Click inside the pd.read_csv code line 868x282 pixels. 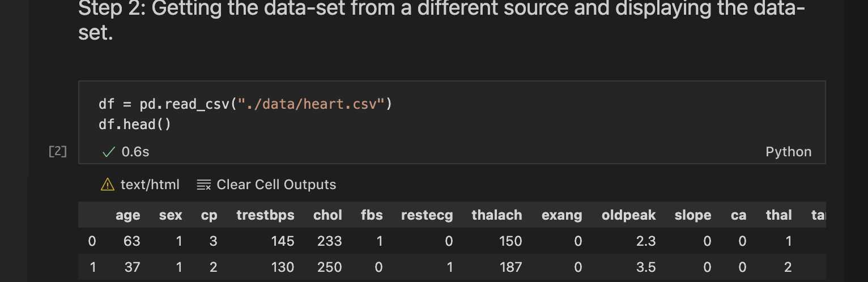[245, 104]
